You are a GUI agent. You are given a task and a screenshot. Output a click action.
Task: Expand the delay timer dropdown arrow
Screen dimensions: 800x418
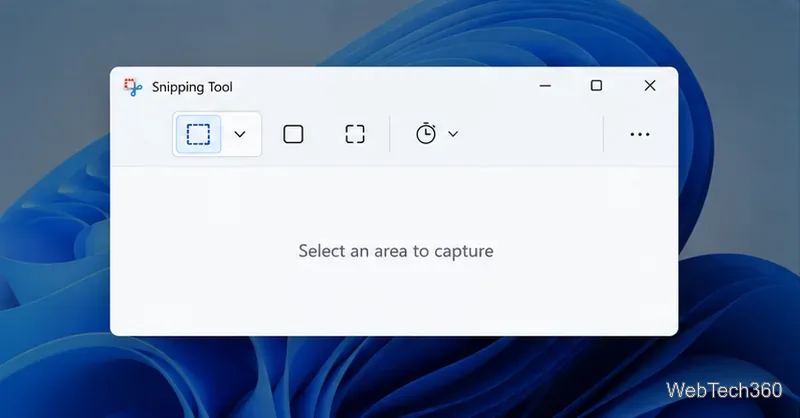coord(453,134)
